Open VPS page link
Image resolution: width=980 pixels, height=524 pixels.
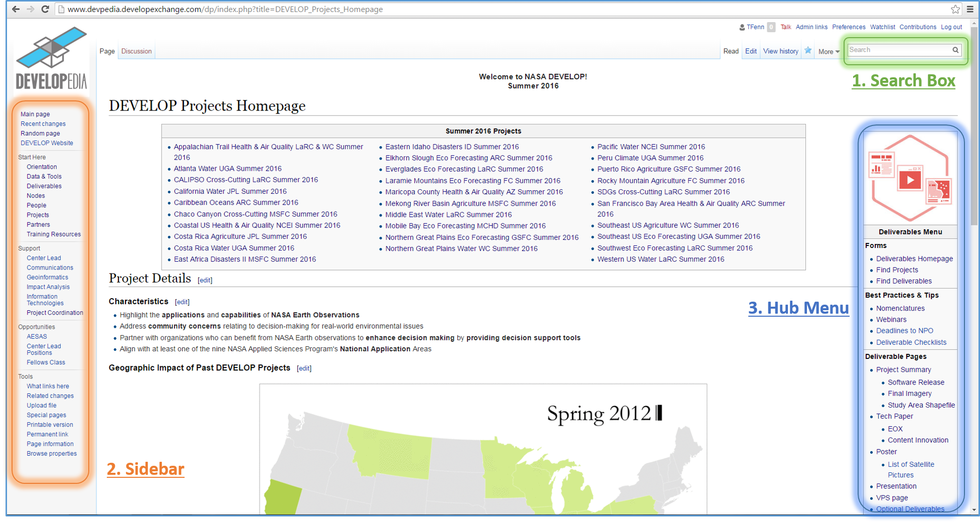(x=892, y=498)
